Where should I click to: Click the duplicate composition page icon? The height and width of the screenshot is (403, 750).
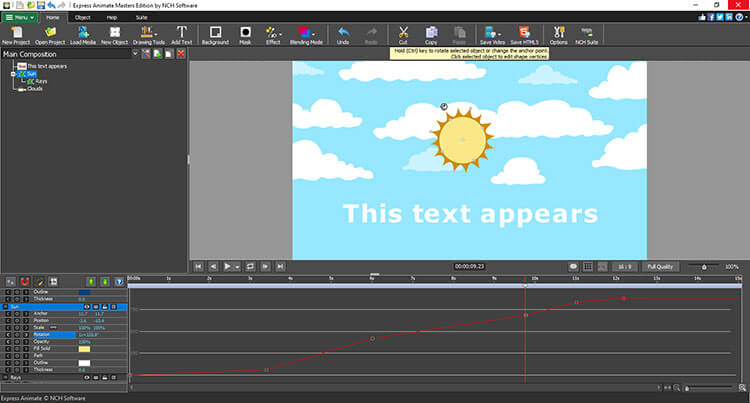point(169,54)
